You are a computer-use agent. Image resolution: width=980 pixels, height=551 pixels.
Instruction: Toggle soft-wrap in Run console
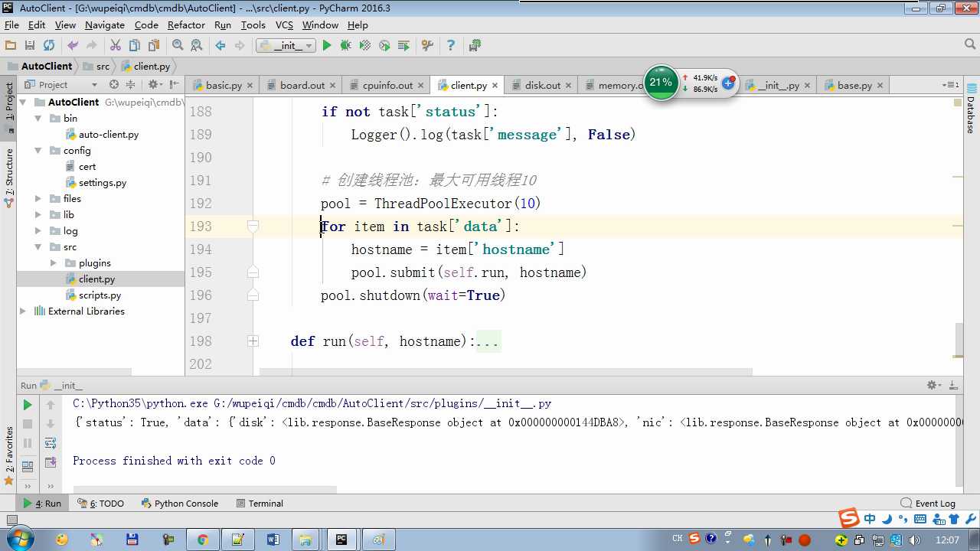(x=51, y=443)
